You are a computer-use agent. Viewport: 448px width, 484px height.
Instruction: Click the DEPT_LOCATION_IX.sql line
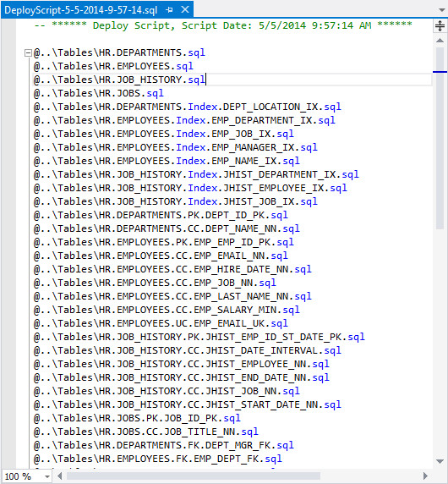pos(188,107)
